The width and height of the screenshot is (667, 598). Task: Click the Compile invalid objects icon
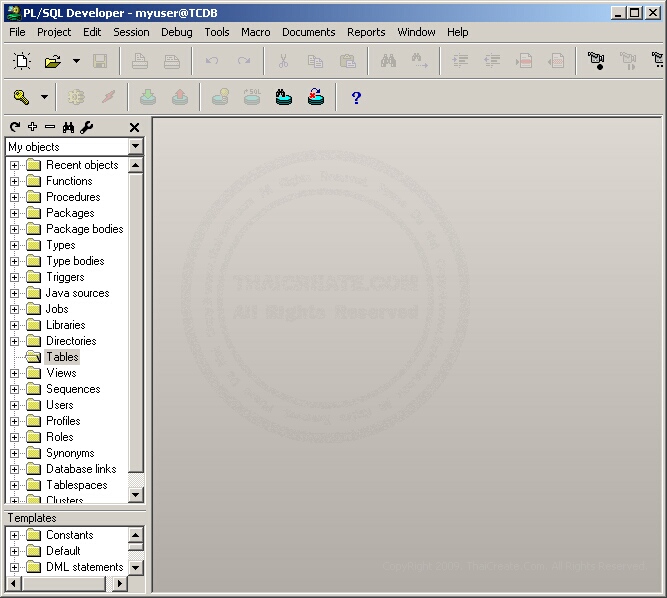pos(316,97)
